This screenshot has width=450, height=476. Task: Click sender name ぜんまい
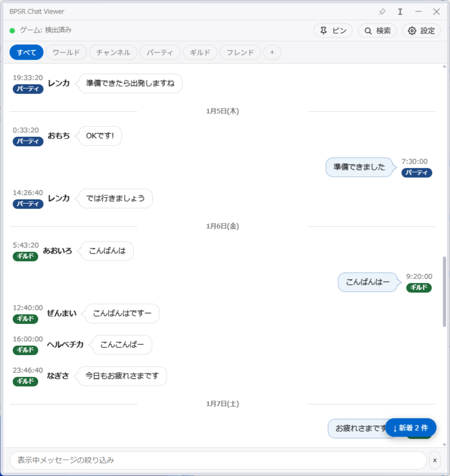point(61,313)
